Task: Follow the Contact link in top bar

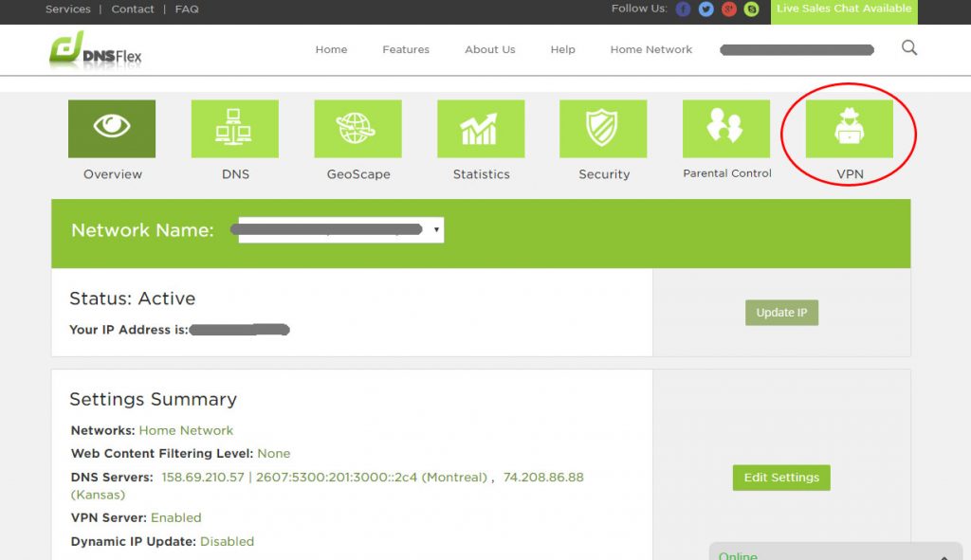Action: (x=133, y=9)
